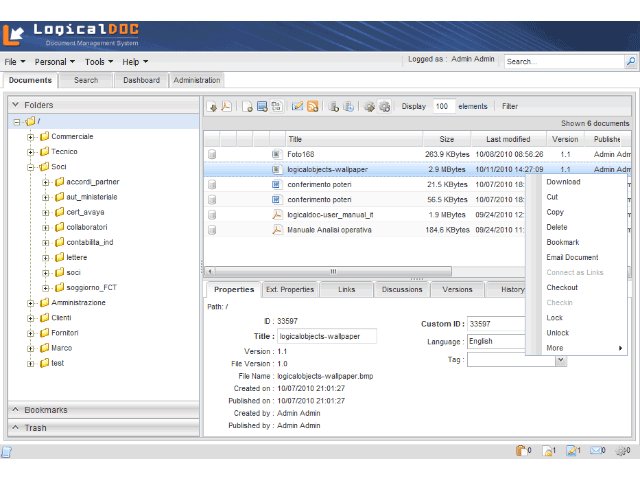Click the Filter button in the toolbar
640x480 pixels.
(x=510, y=106)
